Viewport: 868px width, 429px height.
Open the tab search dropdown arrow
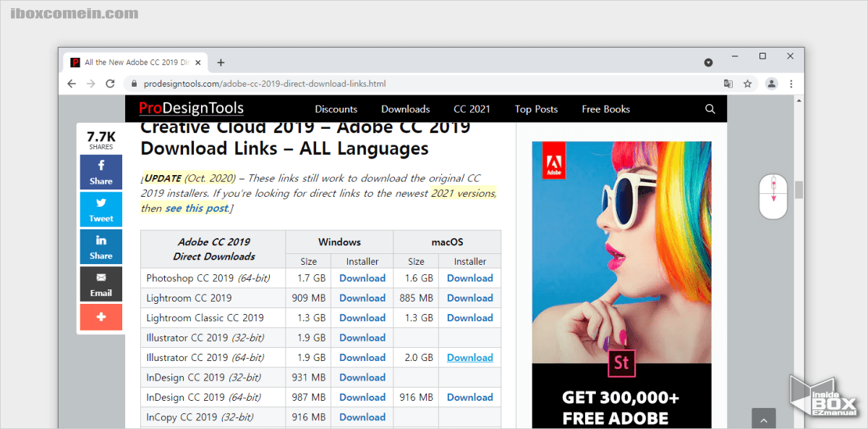coord(709,62)
